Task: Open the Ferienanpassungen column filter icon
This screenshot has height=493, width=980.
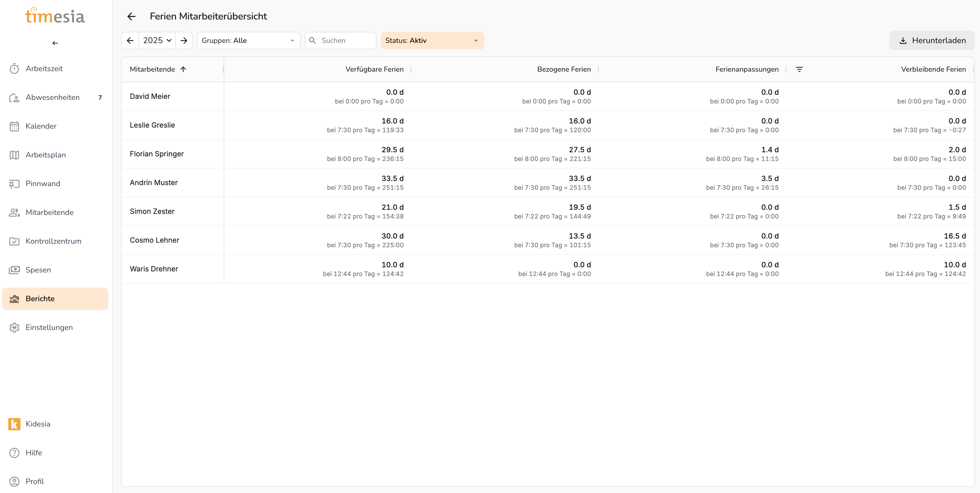Action: click(799, 69)
